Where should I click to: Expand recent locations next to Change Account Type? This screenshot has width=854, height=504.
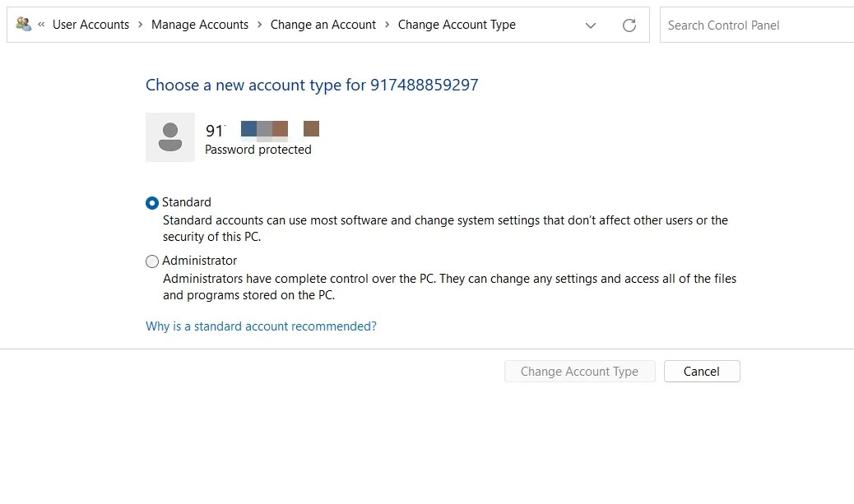(x=591, y=25)
